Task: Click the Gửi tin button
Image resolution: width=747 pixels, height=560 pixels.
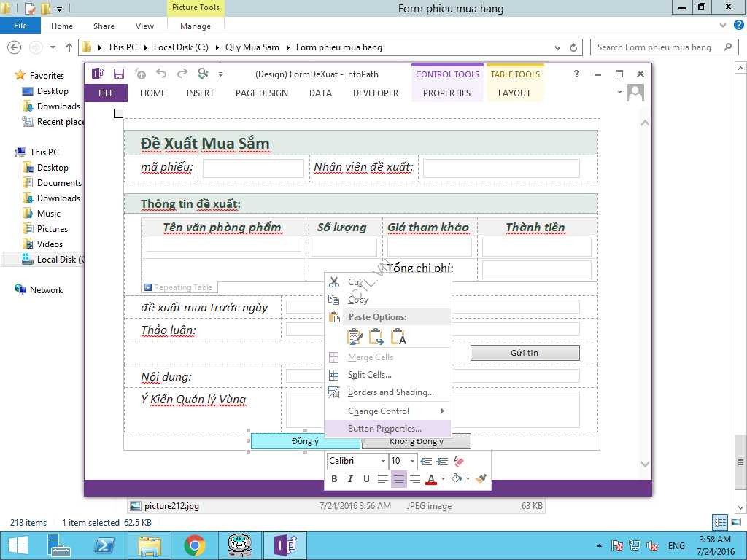Action: tap(525, 353)
